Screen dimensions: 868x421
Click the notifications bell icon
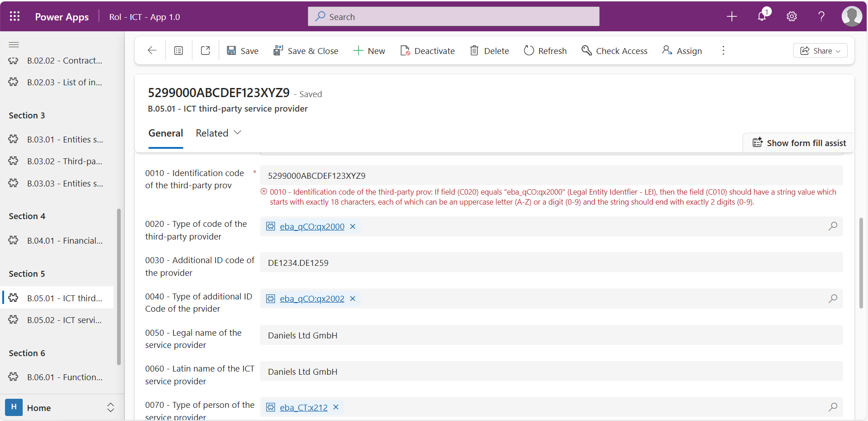pyautogui.click(x=762, y=17)
